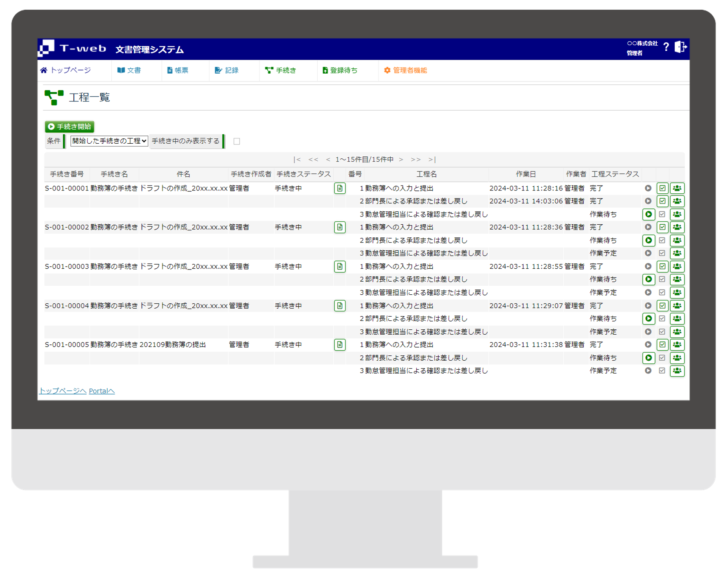Click check icon for S-001-00002 step 1
Image resolution: width=728 pixels, height=576 pixels.
pos(662,227)
